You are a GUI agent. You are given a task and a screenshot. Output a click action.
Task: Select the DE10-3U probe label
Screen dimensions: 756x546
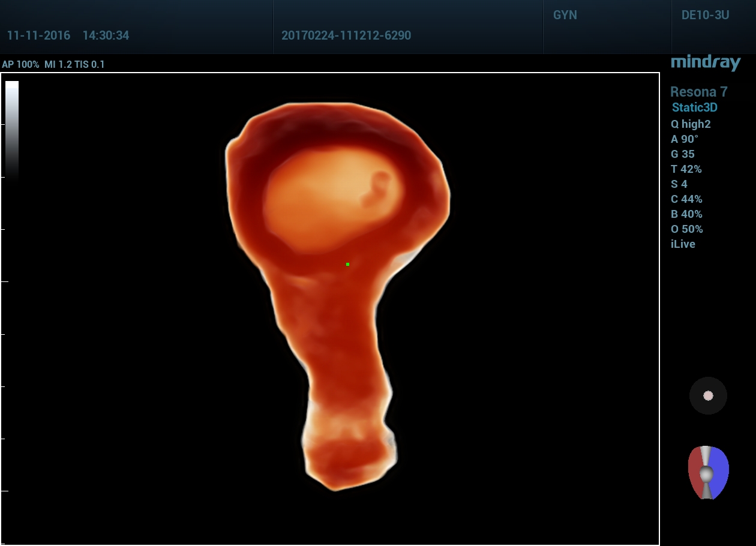pyautogui.click(x=705, y=16)
